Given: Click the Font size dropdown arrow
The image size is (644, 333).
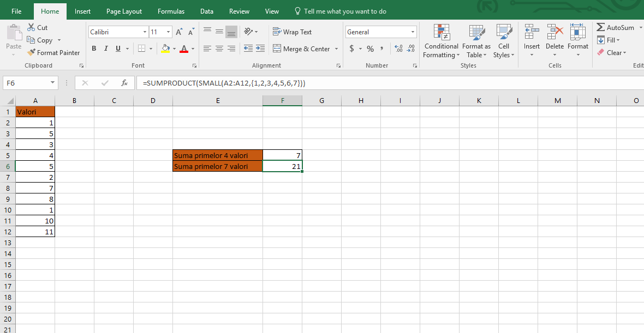Looking at the screenshot, I should (x=167, y=32).
